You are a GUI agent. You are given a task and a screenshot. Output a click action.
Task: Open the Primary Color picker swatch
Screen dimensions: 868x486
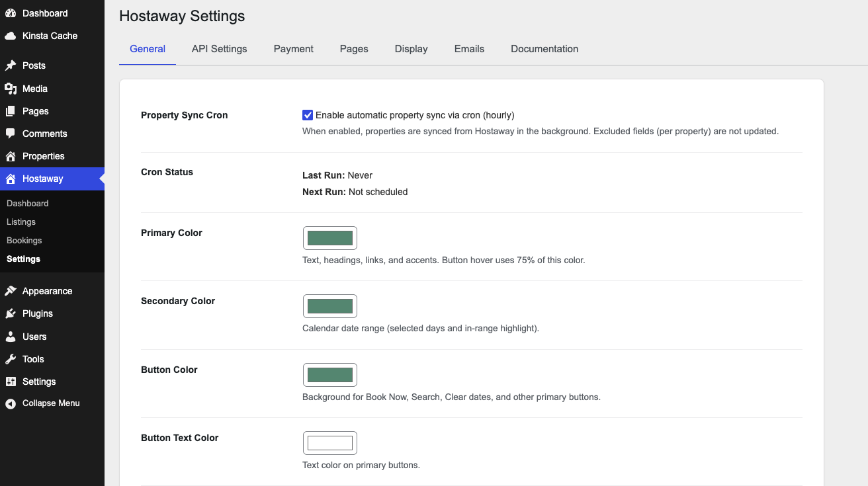point(330,238)
